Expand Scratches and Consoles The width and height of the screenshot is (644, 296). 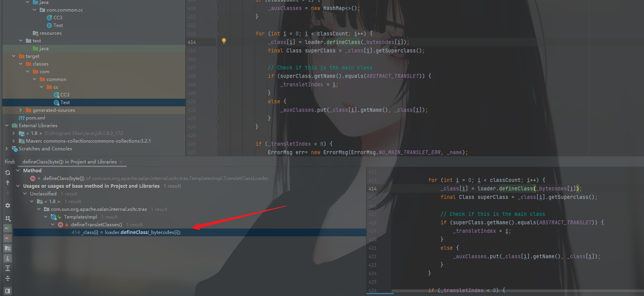(x=7, y=149)
